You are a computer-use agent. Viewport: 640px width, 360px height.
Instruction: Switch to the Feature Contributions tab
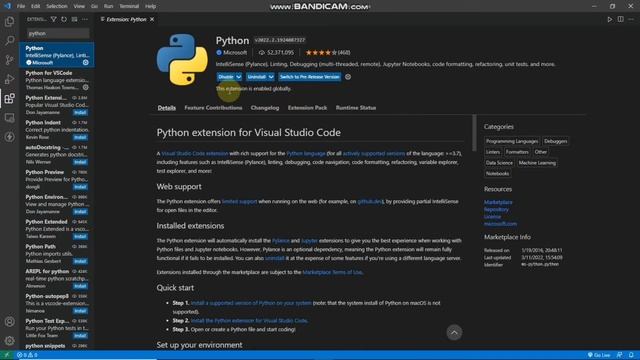(213, 108)
